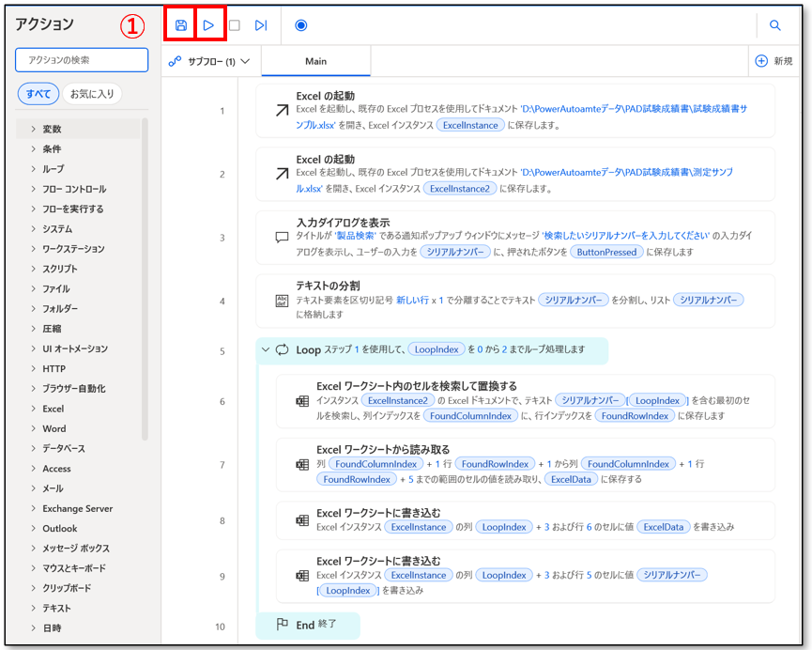
Task: Click the search magnifier icon in toolbar
Action: click(x=774, y=25)
